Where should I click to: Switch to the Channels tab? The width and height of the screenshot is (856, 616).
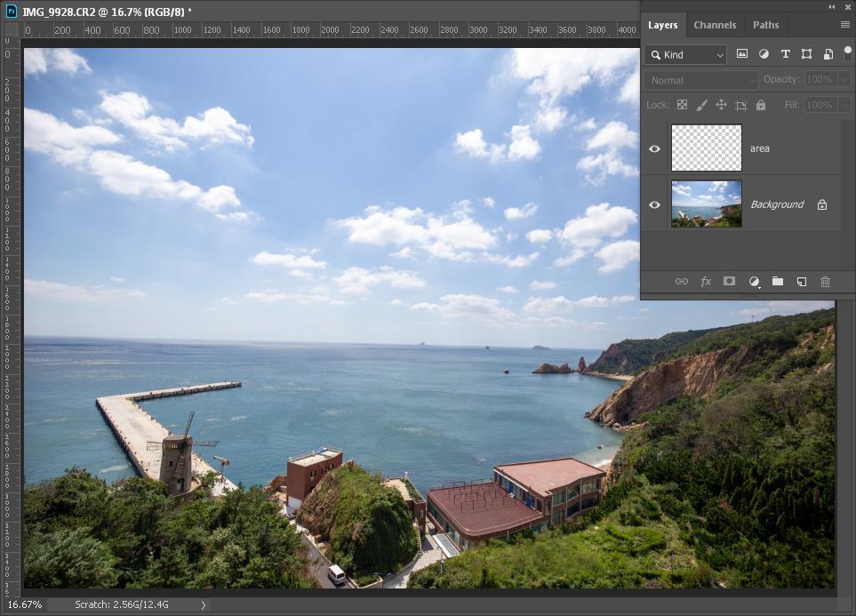(x=715, y=25)
